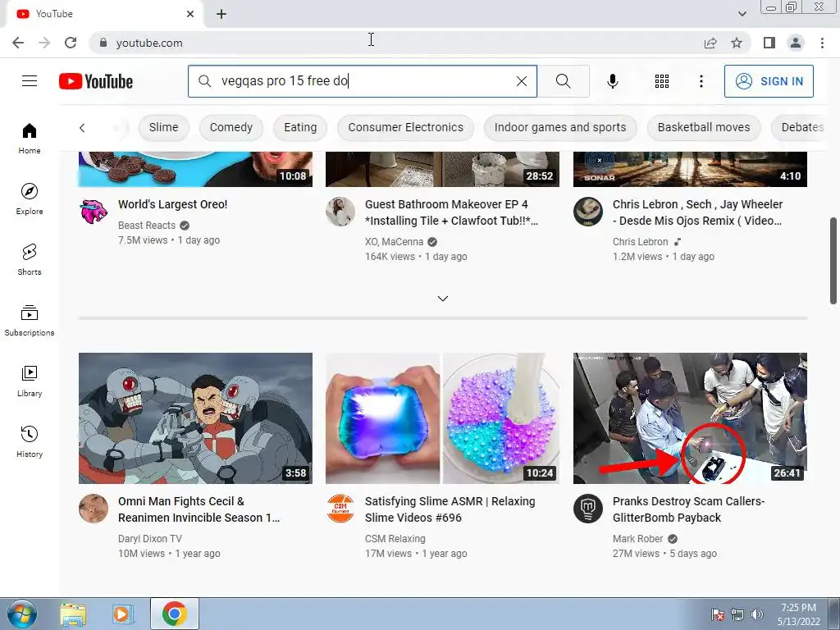Open Library in the sidebar
The height and width of the screenshot is (630, 840).
coord(30,381)
